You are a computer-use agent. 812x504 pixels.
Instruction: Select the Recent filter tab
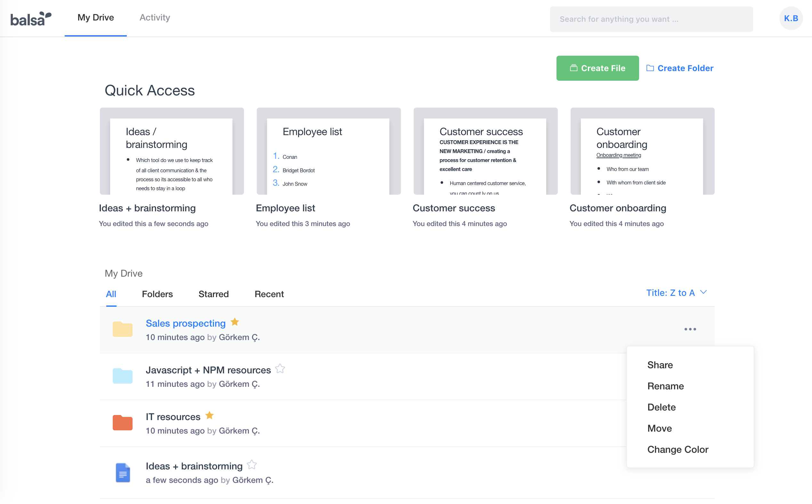click(x=269, y=294)
